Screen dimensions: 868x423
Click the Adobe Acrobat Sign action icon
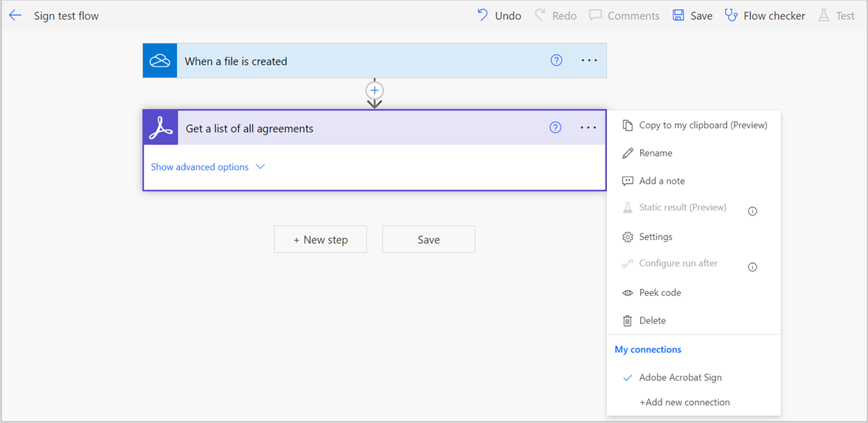161,128
